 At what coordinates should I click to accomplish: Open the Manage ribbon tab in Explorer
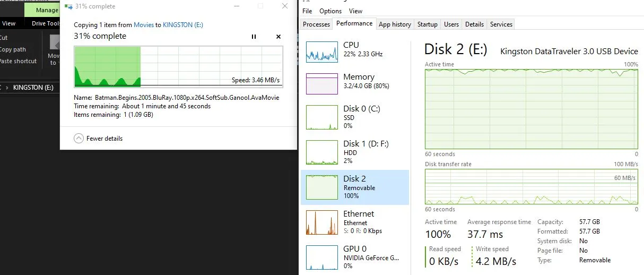[x=47, y=10]
